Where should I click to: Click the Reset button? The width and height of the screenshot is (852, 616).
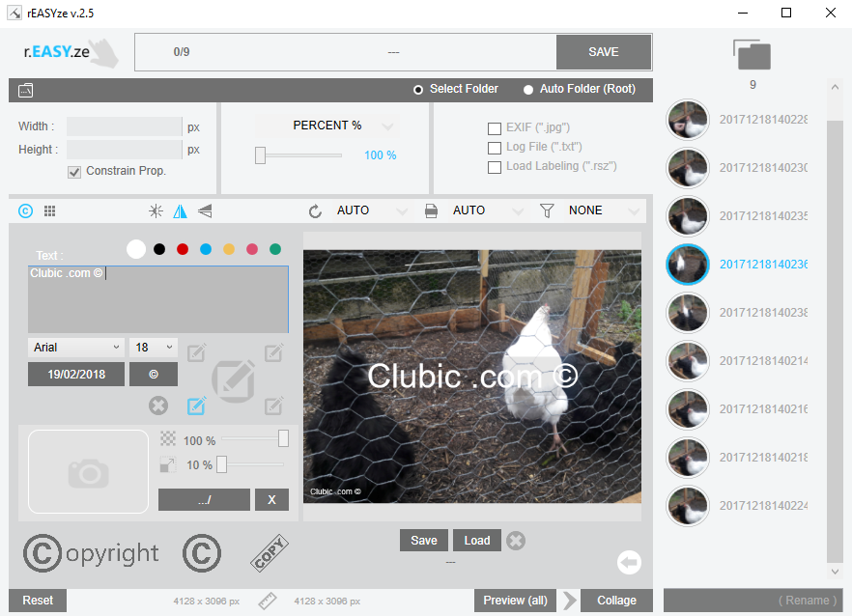[x=38, y=601]
